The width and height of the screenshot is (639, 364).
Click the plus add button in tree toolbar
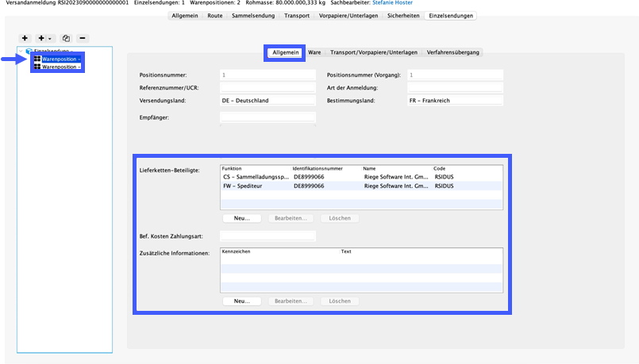point(25,38)
